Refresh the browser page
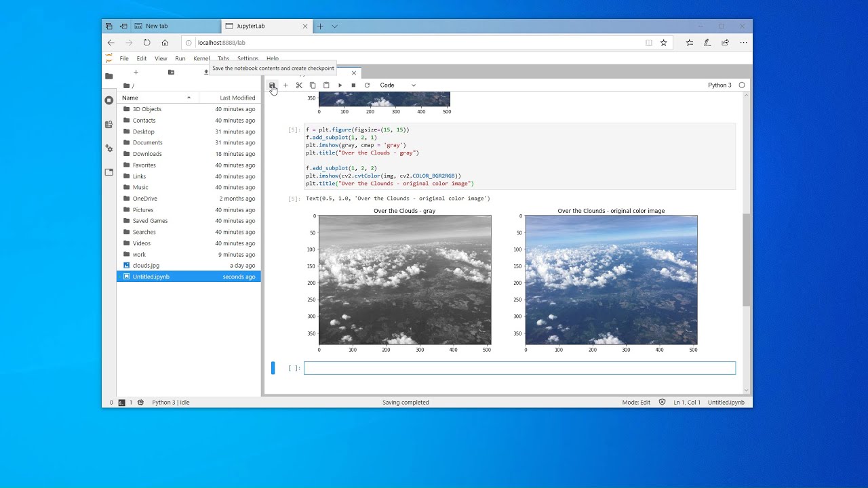Screen dimensions: 868x488 [x=146, y=43]
